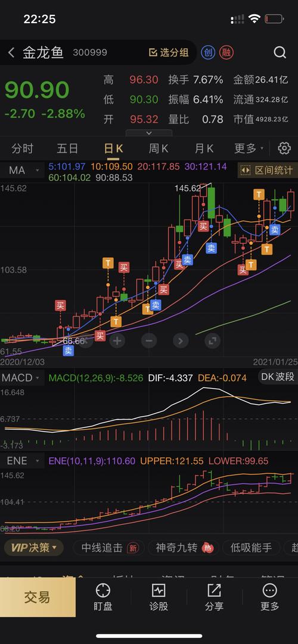The height and width of the screenshot is (644, 298).
Task: Tap the 2021/01/25 end date label
Action: [x=275, y=362]
